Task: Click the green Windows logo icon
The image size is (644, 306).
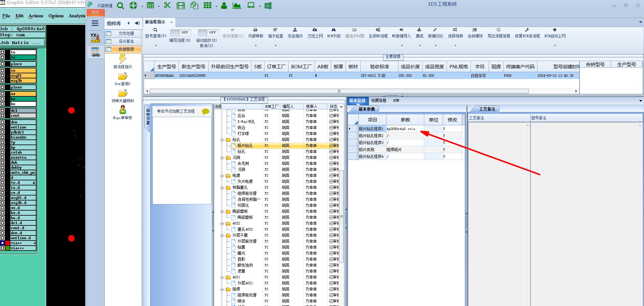Action: pyautogui.click(x=268, y=6)
